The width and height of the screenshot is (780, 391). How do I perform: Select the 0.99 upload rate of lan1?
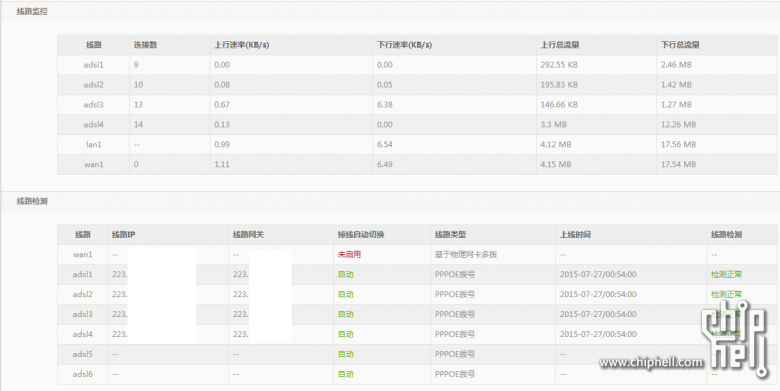(x=222, y=144)
